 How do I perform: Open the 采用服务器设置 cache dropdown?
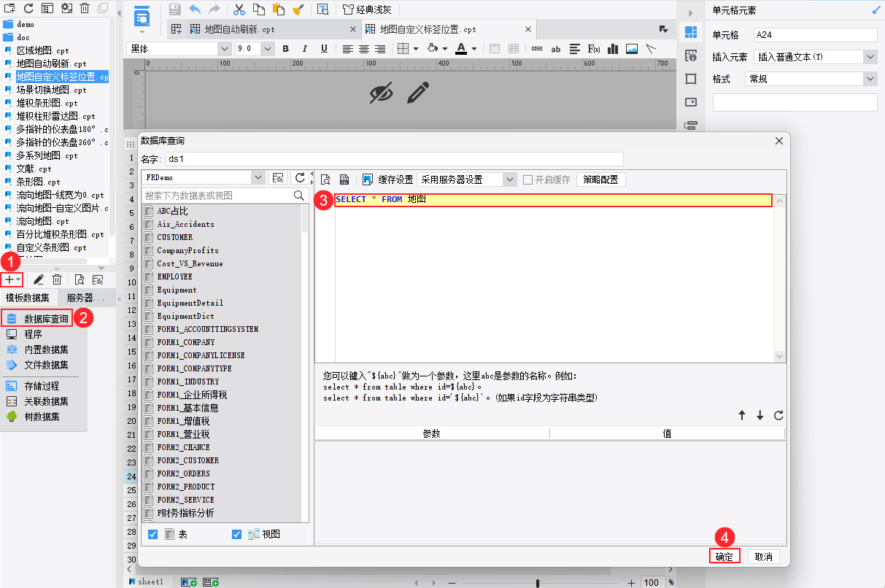(510, 179)
